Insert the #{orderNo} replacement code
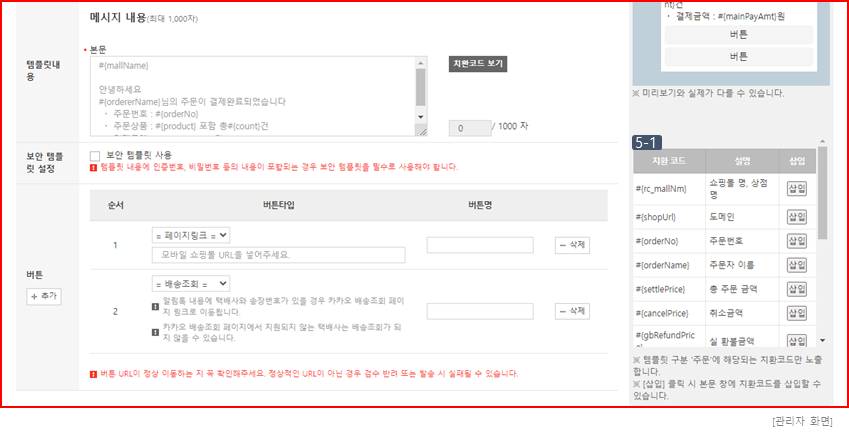This screenshot has width=849, height=435. 796,241
